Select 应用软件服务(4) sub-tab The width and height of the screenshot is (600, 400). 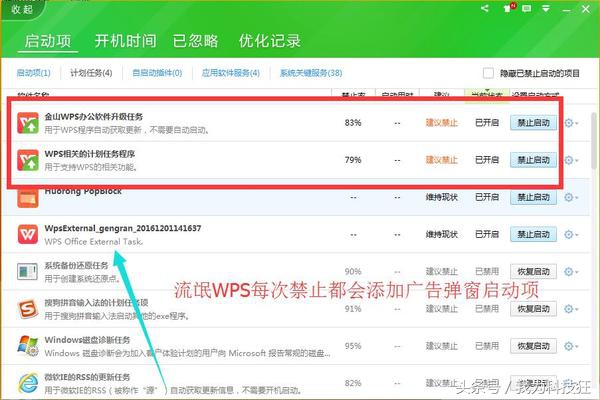231,73
